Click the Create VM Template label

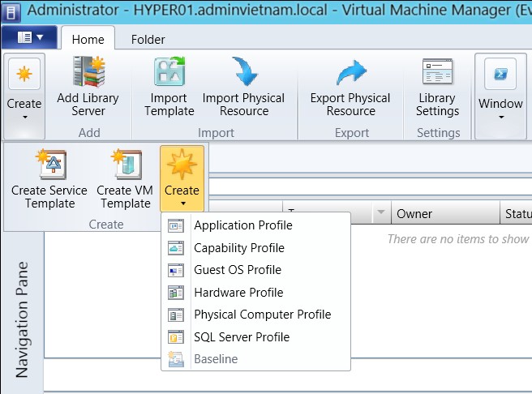(x=125, y=197)
